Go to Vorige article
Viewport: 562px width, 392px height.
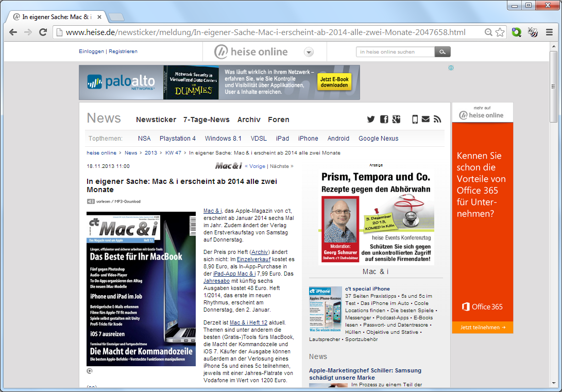coord(255,166)
